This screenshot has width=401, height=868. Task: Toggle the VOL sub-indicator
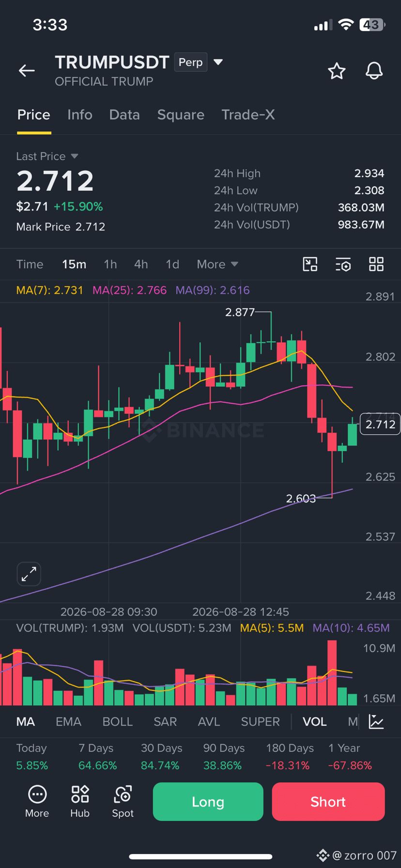[x=315, y=722]
